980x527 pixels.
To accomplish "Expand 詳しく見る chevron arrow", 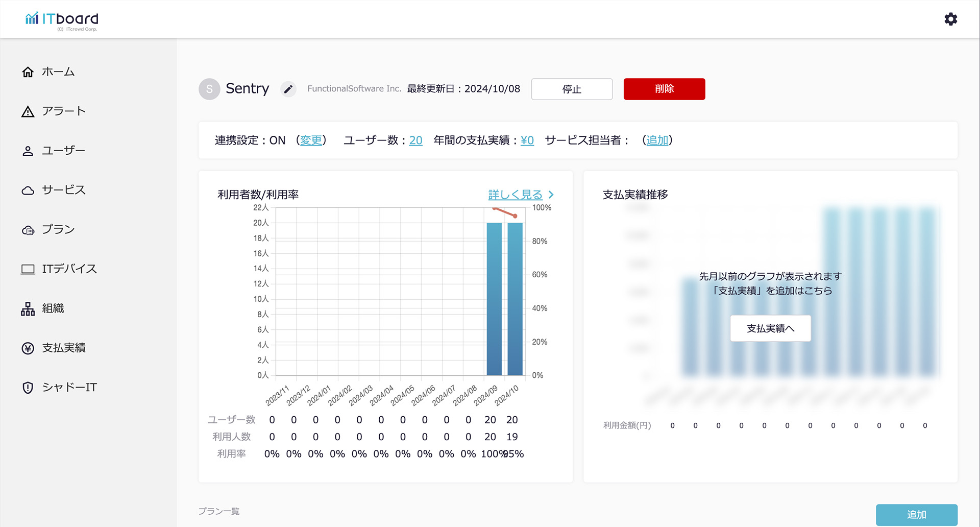I will [x=551, y=195].
